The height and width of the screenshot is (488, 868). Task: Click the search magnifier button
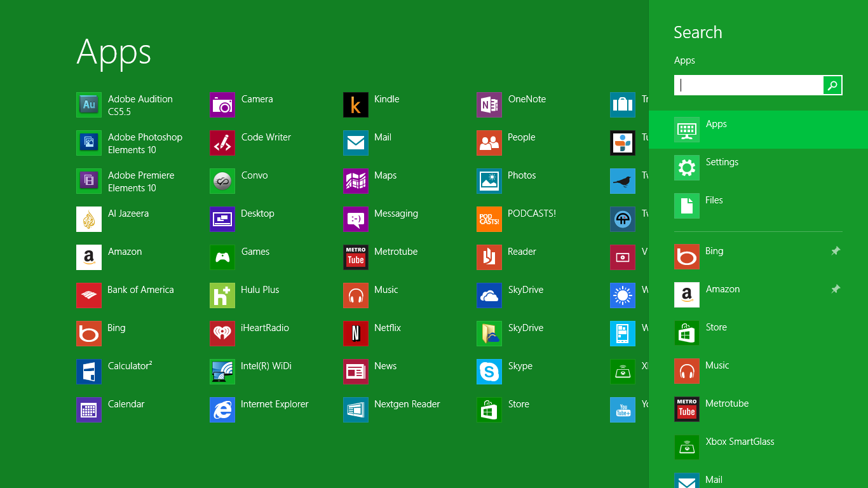pyautogui.click(x=832, y=85)
